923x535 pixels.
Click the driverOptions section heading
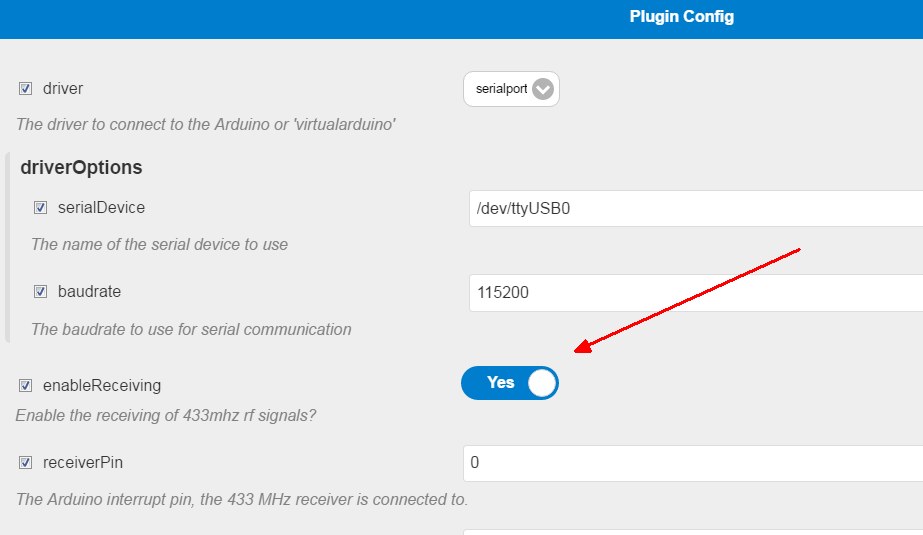[x=81, y=167]
